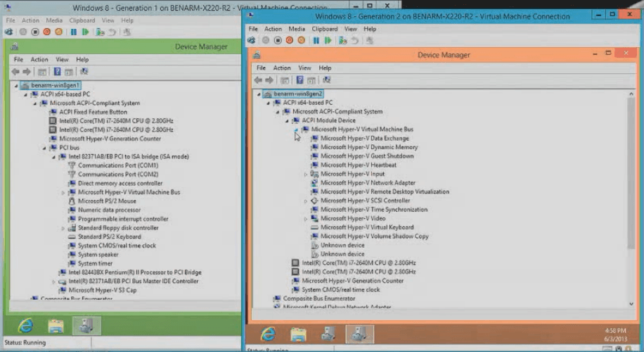Open Internet Explorer in Generation 2 taskbar
This screenshot has height=352, width=644.
pyautogui.click(x=268, y=334)
